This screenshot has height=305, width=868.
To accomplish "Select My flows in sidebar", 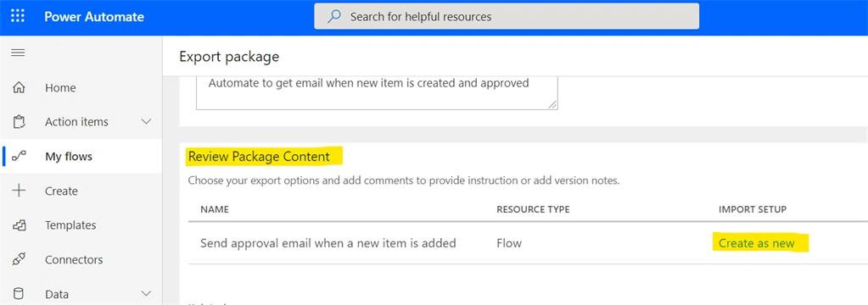I will [x=69, y=157].
